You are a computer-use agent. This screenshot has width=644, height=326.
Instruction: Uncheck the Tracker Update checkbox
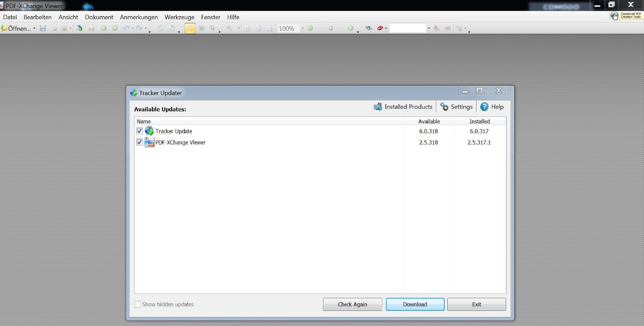(139, 131)
